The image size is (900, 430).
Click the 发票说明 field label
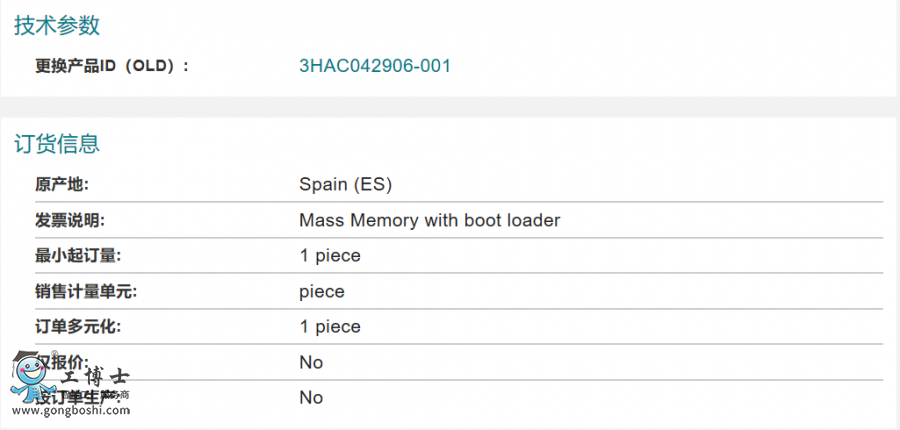tap(70, 220)
